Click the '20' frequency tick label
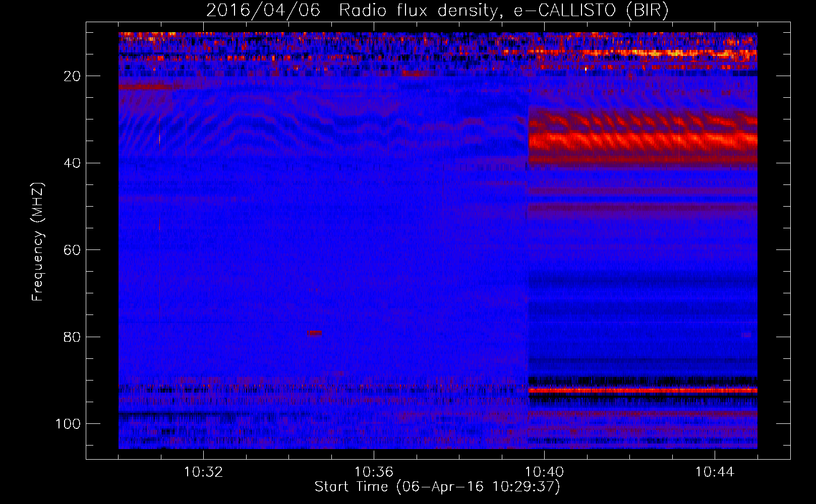 (72, 76)
